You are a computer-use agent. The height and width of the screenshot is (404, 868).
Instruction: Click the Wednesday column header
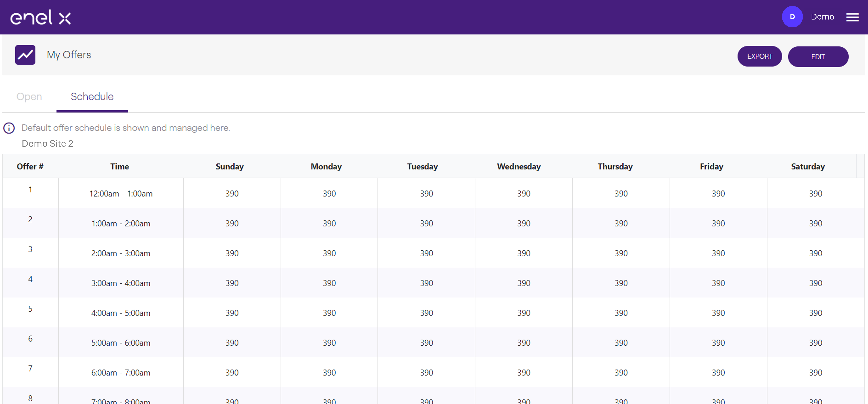519,167
